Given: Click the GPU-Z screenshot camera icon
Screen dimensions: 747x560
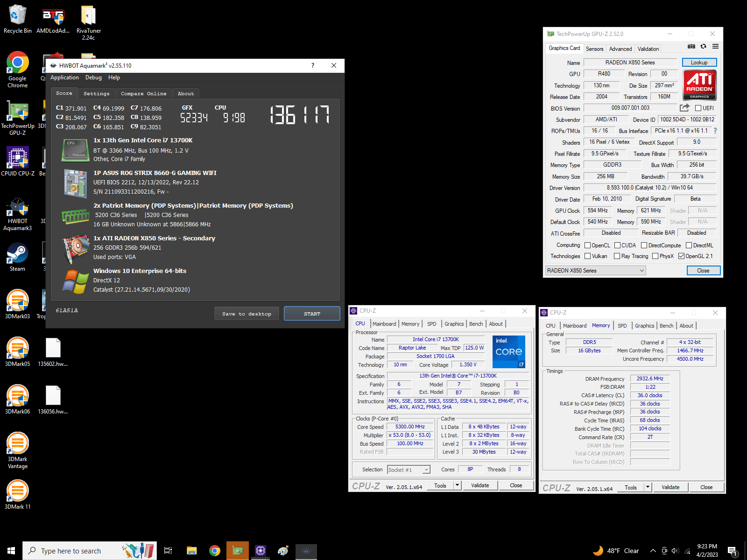Looking at the screenshot, I should pos(691,46).
